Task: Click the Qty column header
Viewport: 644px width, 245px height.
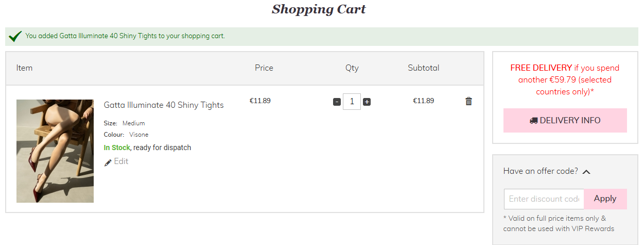Action: click(352, 68)
